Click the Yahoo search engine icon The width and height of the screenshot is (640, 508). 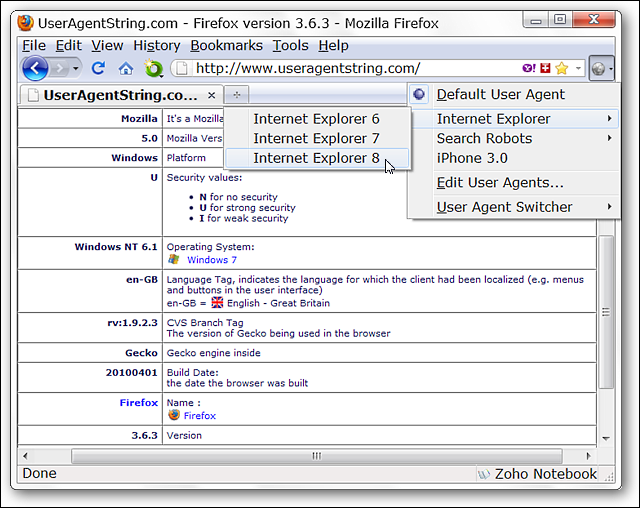[527, 69]
